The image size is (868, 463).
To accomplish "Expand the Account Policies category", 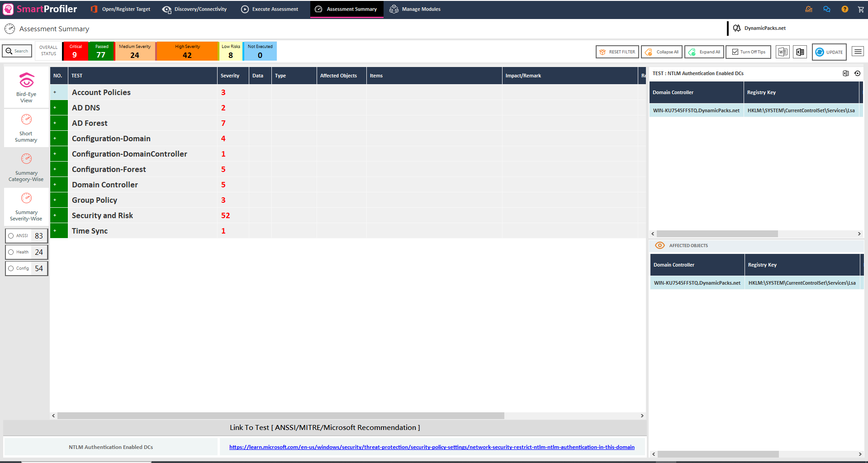I will [x=59, y=92].
